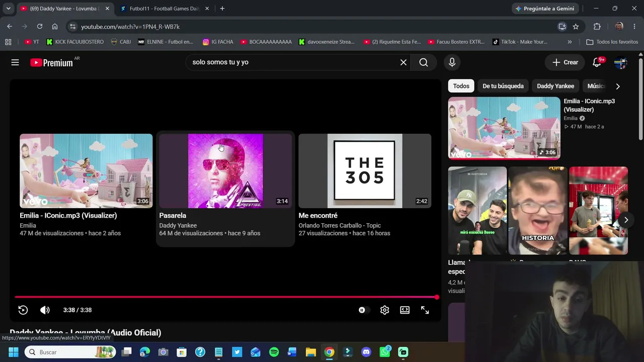Image resolution: width=644 pixels, height=362 pixels.
Task: Close the Daddy Yankee Lovumba tab
Action: click(107, 9)
